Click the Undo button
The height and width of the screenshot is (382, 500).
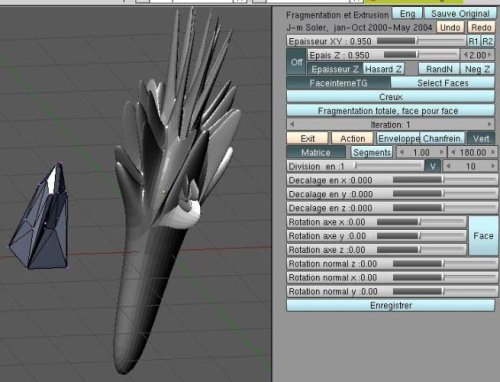(450, 27)
